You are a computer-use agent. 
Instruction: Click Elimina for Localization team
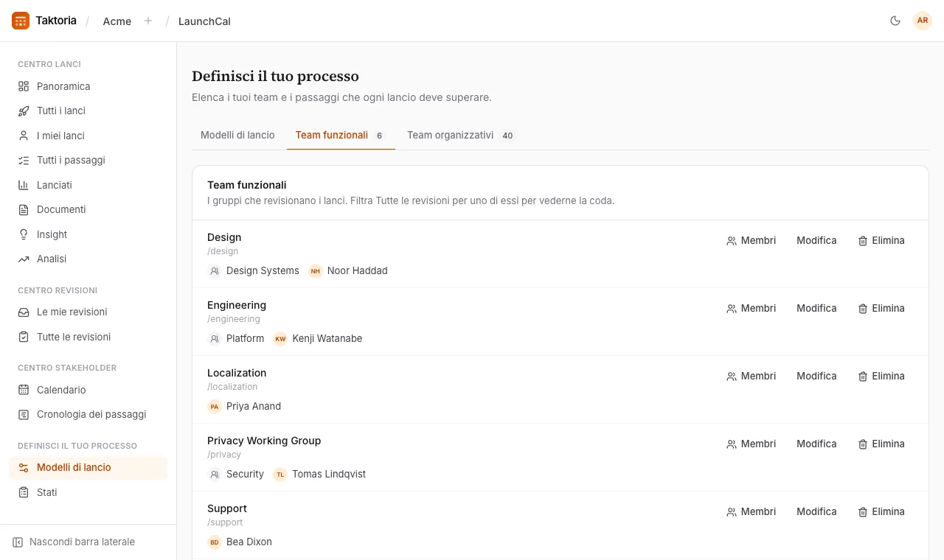[x=881, y=376]
